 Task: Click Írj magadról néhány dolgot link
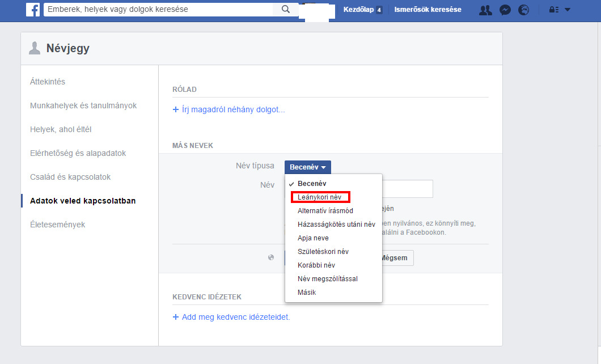pyautogui.click(x=233, y=109)
